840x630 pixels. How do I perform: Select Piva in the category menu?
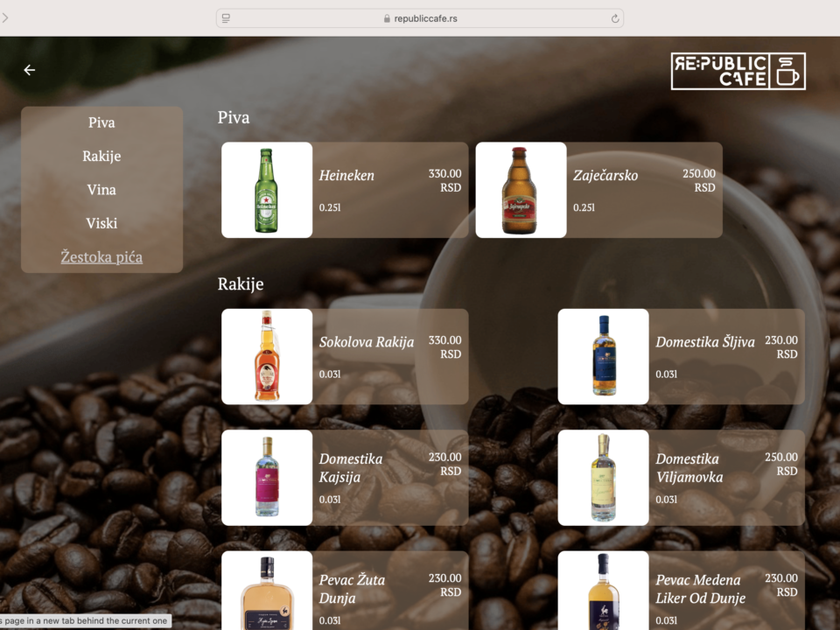[x=101, y=122]
